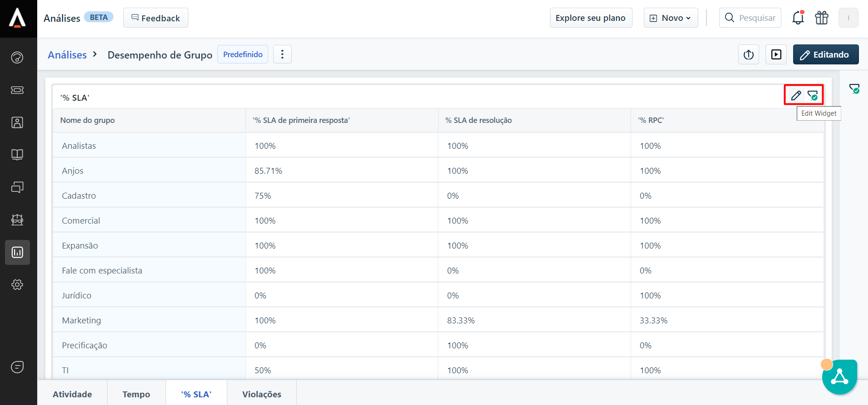Go to Análises breadcrumb link
The height and width of the screenshot is (405, 868).
[67, 55]
